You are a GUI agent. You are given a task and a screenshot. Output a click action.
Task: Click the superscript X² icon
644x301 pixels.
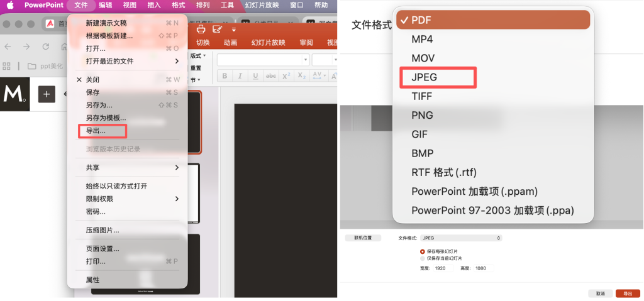286,76
